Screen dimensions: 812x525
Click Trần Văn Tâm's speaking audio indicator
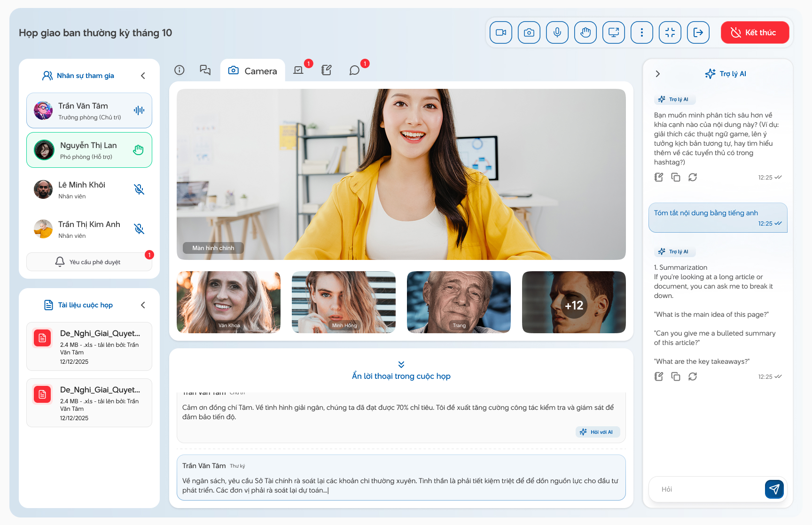139,110
